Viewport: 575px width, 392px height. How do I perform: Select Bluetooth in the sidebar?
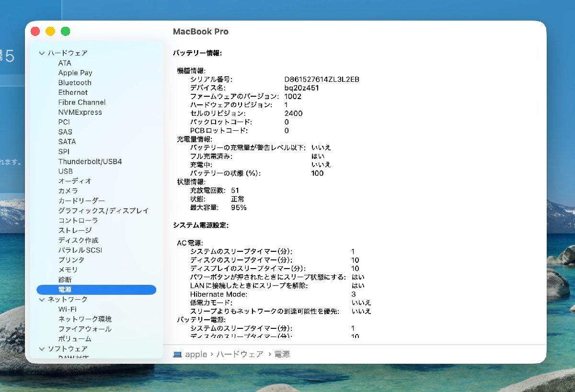coord(75,83)
